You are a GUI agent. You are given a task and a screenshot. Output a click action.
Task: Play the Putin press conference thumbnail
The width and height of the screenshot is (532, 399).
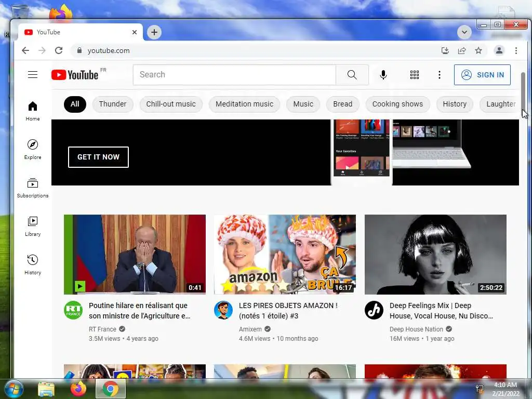[x=135, y=255]
